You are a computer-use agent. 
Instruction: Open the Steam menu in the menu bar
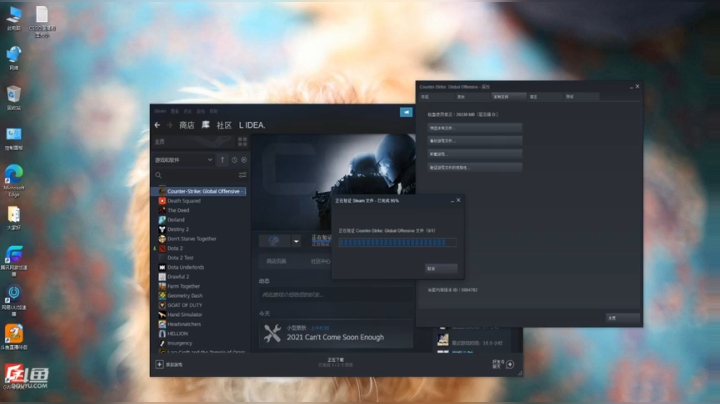tap(160, 111)
